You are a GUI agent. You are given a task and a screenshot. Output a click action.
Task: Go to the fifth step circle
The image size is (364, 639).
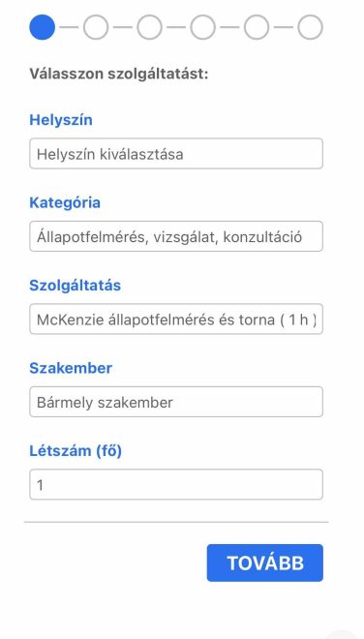tap(257, 27)
